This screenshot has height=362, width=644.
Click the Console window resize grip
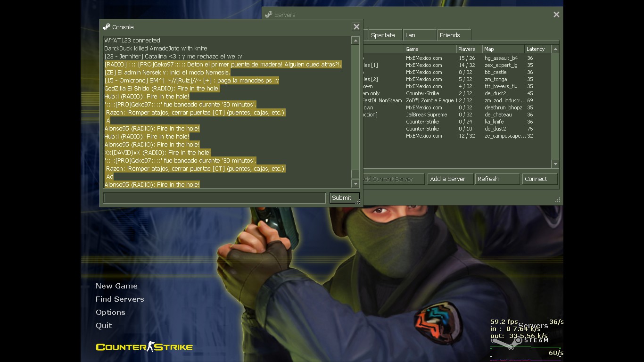[359, 202]
